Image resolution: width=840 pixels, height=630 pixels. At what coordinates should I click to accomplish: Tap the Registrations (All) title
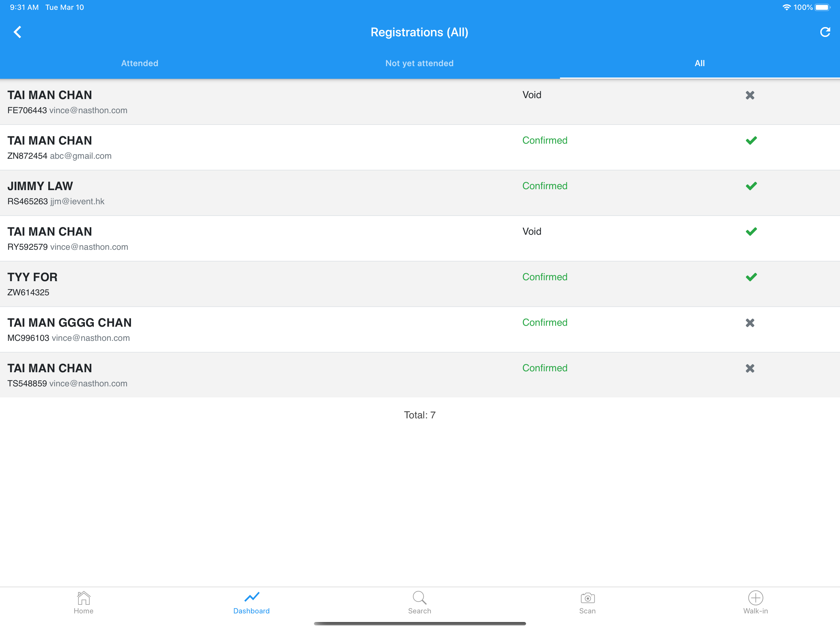(x=420, y=32)
